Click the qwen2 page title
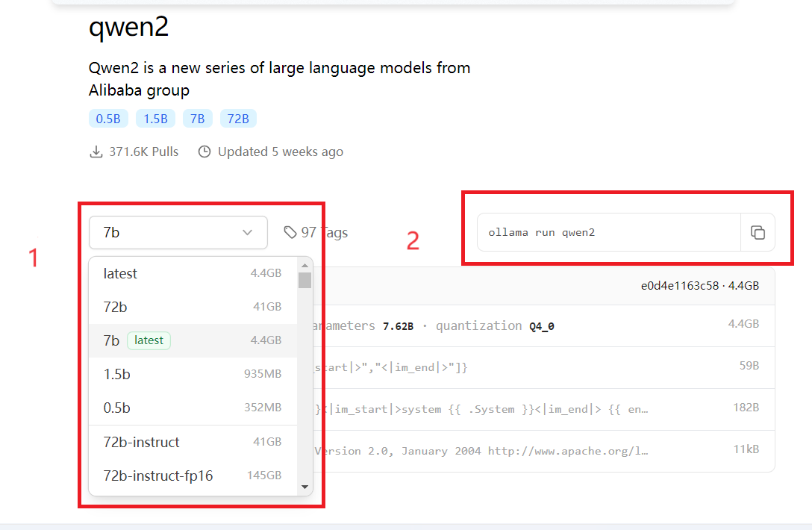 128,27
